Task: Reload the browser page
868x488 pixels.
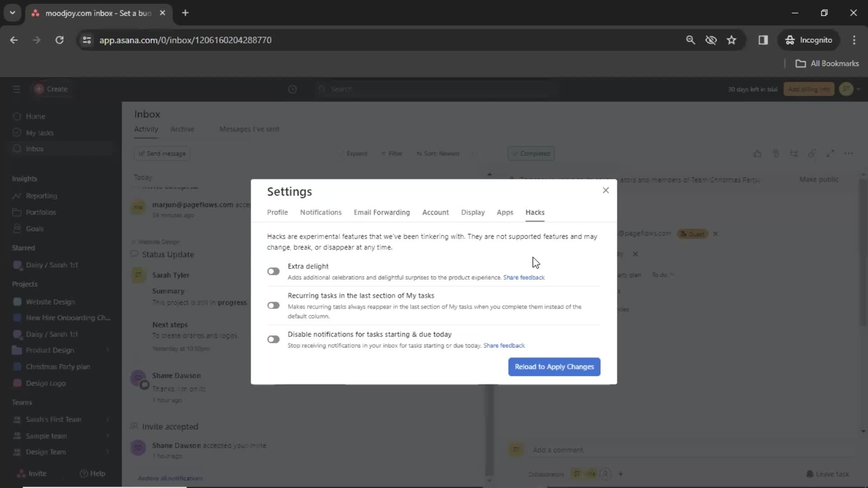Action: point(59,40)
